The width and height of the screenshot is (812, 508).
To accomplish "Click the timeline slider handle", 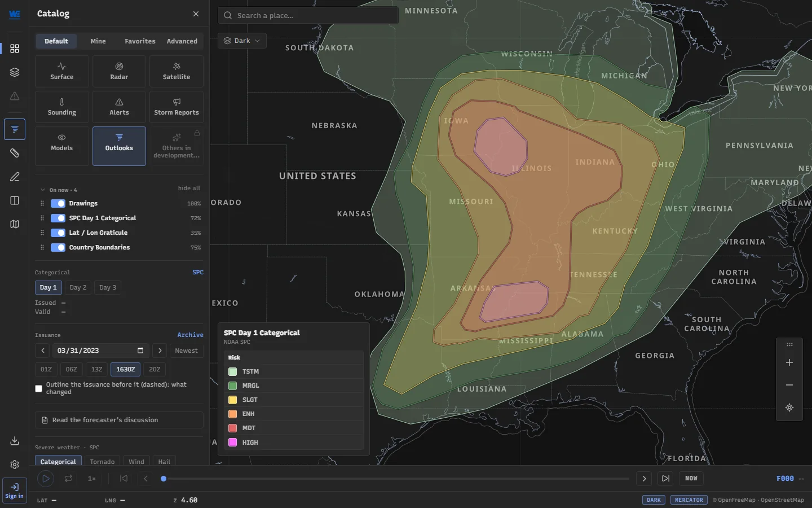I will click(x=164, y=479).
